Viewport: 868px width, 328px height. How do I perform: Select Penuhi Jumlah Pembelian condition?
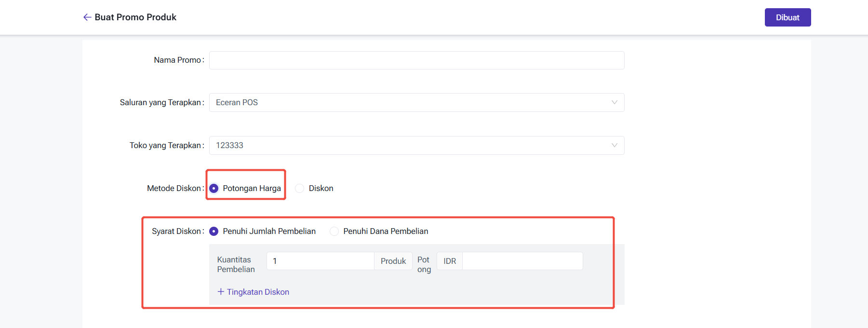(x=214, y=232)
